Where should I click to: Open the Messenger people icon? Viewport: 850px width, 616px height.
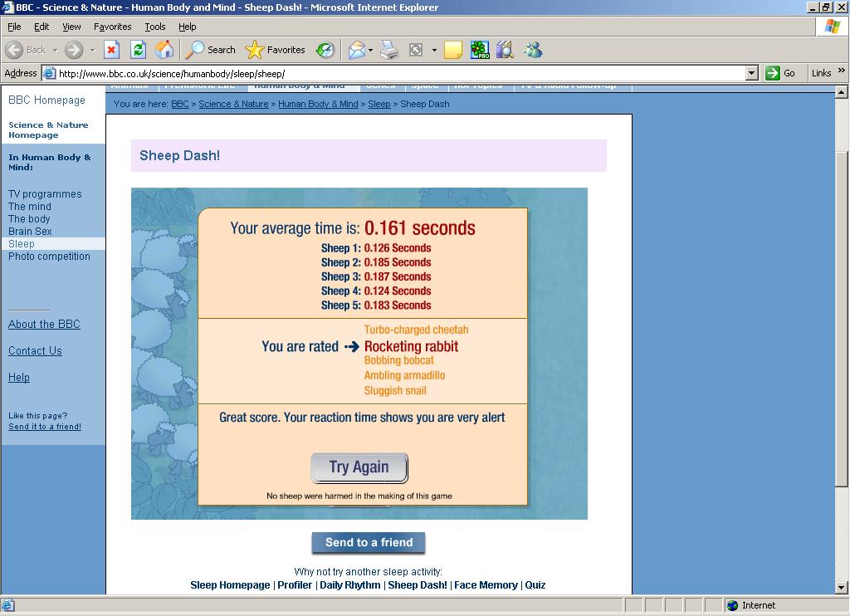pyautogui.click(x=533, y=50)
